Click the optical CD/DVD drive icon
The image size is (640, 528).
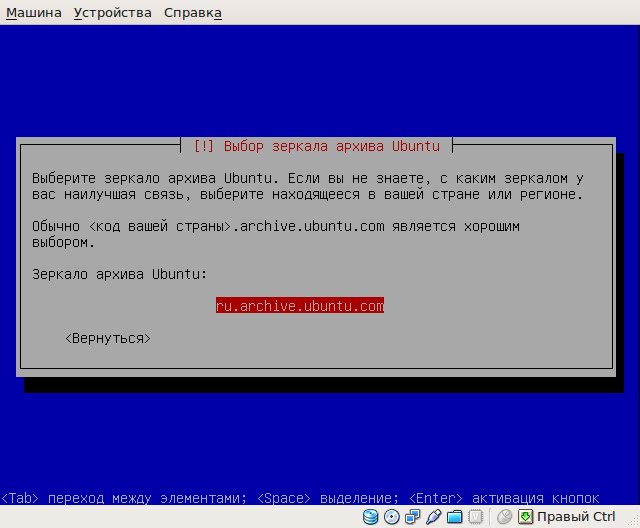392,517
